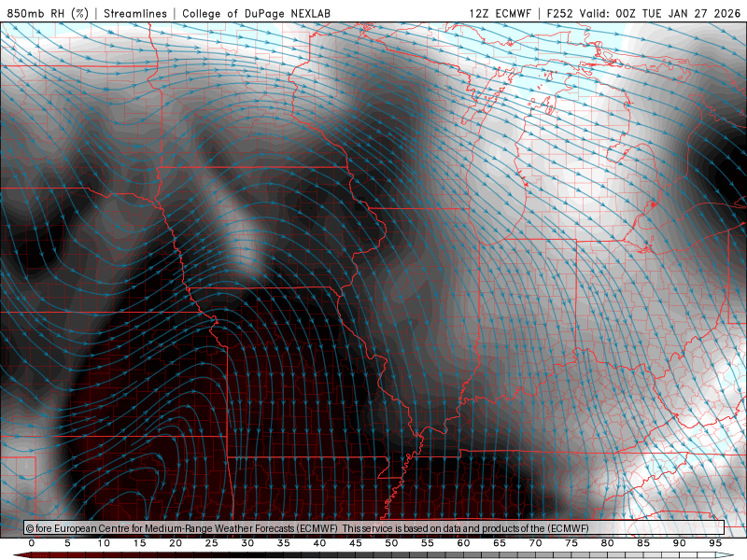The height and width of the screenshot is (560, 747).
Task: Click 'Valid: 00Z TUE JAN 27 2026' text
Action: click(x=660, y=13)
